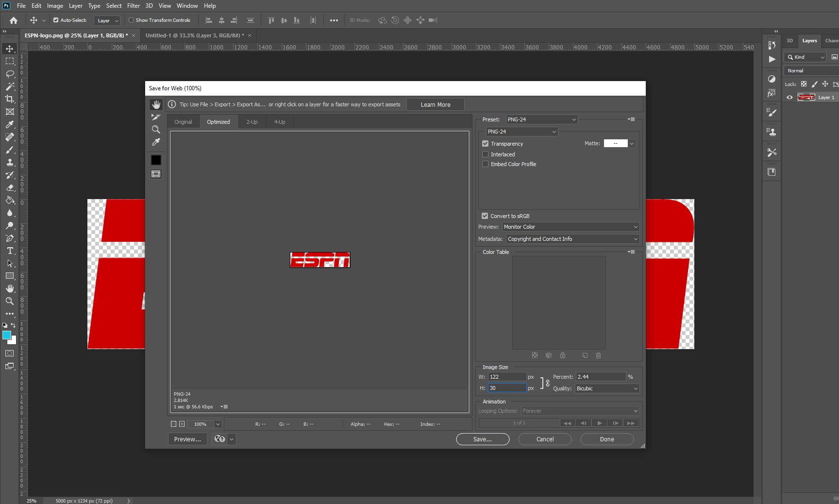Open the Image menu
839x504 pixels.
[x=55, y=6]
